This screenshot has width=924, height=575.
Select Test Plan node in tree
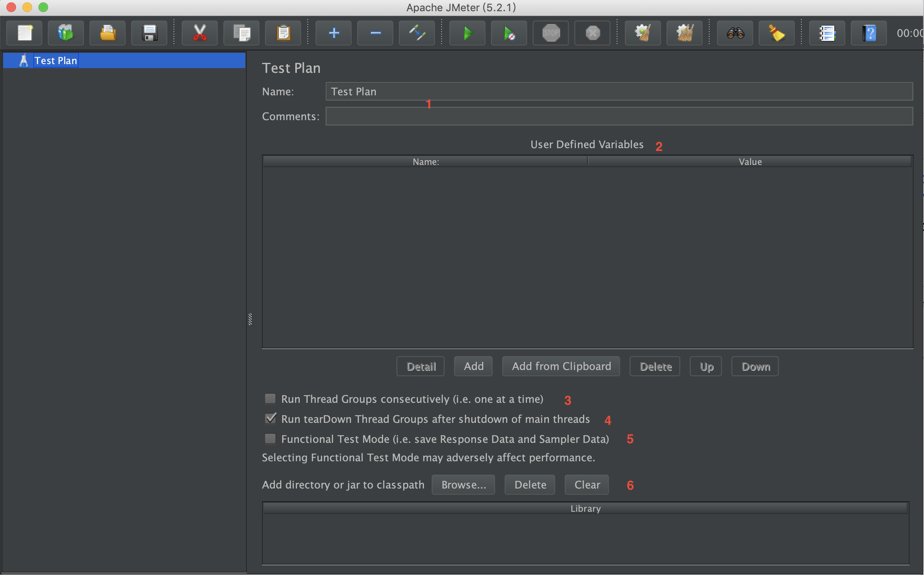(56, 60)
